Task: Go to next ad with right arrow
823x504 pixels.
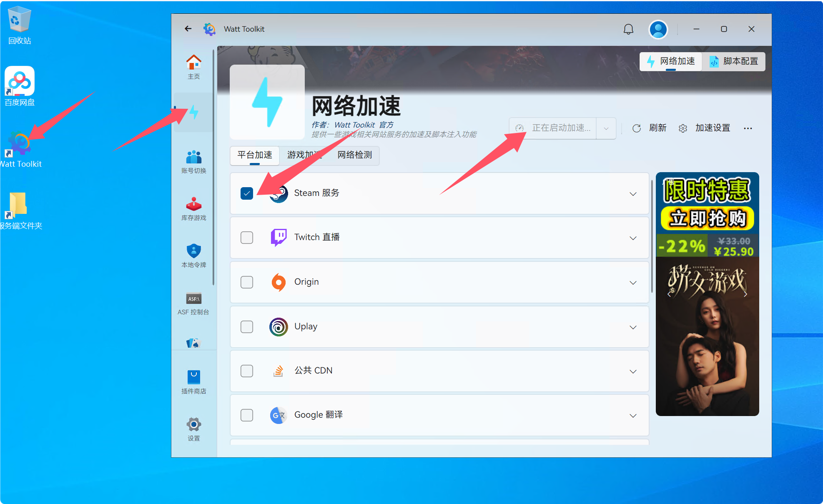Action: point(745,294)
